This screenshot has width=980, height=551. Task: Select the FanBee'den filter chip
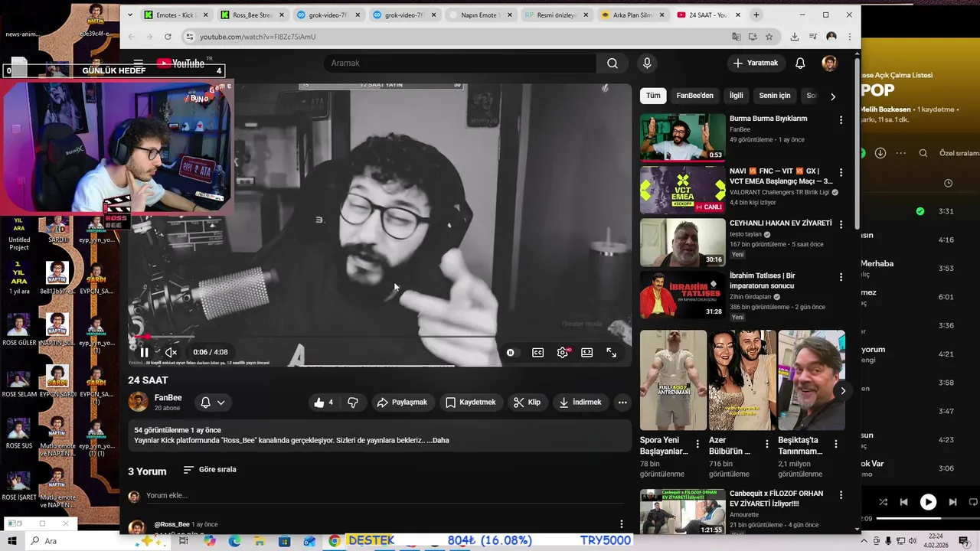[695, 96]
